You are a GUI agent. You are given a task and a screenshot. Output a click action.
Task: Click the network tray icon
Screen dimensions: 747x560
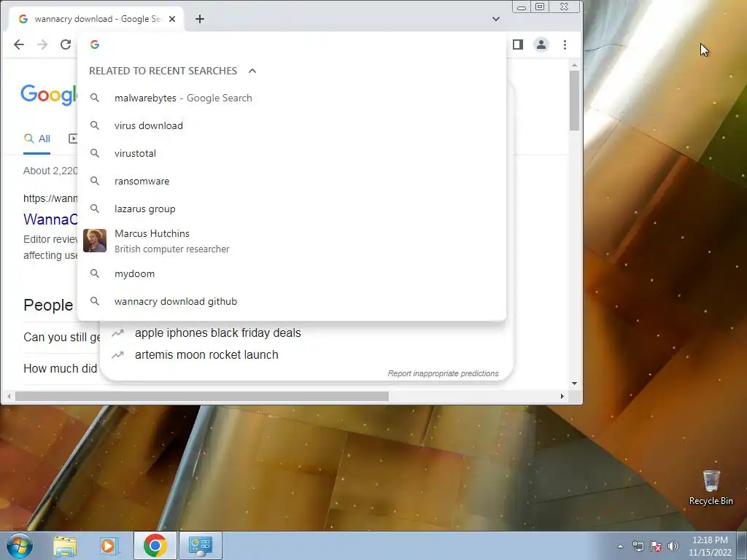tap(638, 546)
